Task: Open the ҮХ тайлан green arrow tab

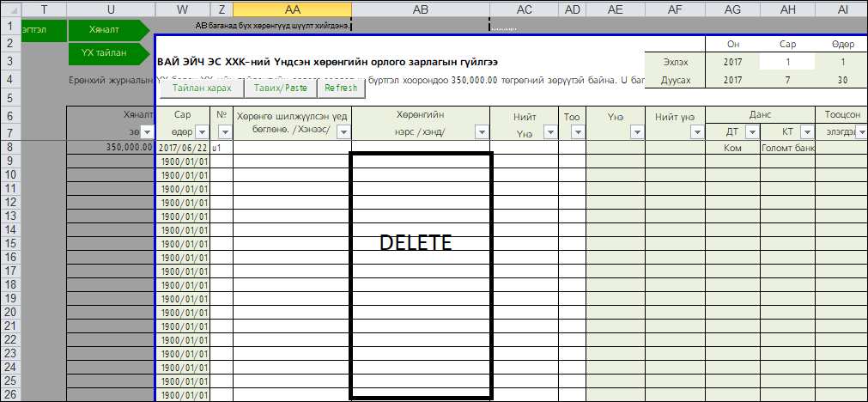Action: pyautogui.click(x=112, y=52)
